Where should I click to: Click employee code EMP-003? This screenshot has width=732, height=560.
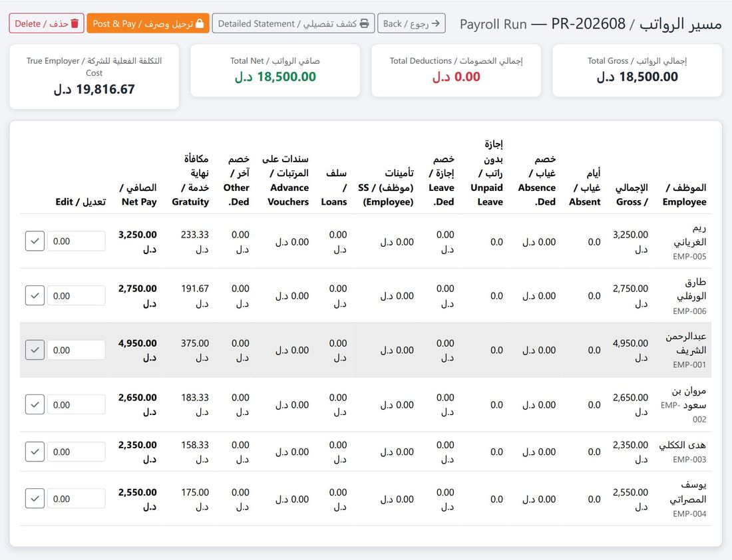coord(689,459)
